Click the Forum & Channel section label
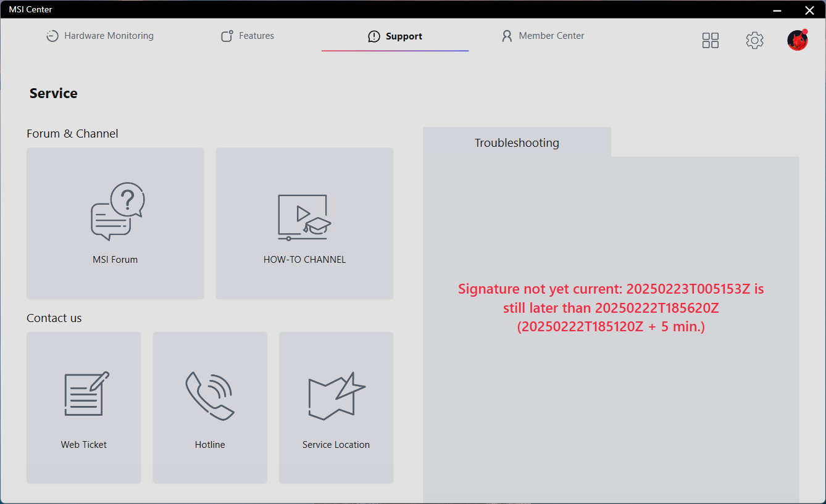The image size is (826, 504). [x=72, y=134]
